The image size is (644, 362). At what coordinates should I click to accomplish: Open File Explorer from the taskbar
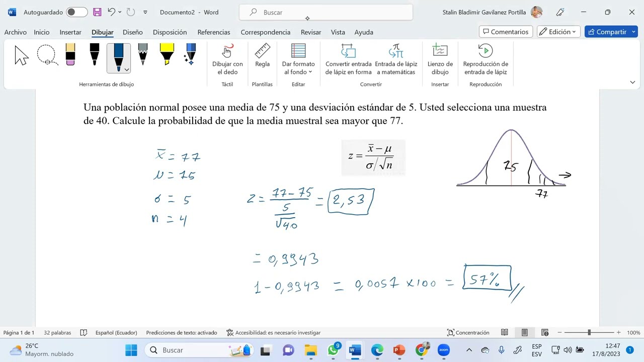[311, 350]
